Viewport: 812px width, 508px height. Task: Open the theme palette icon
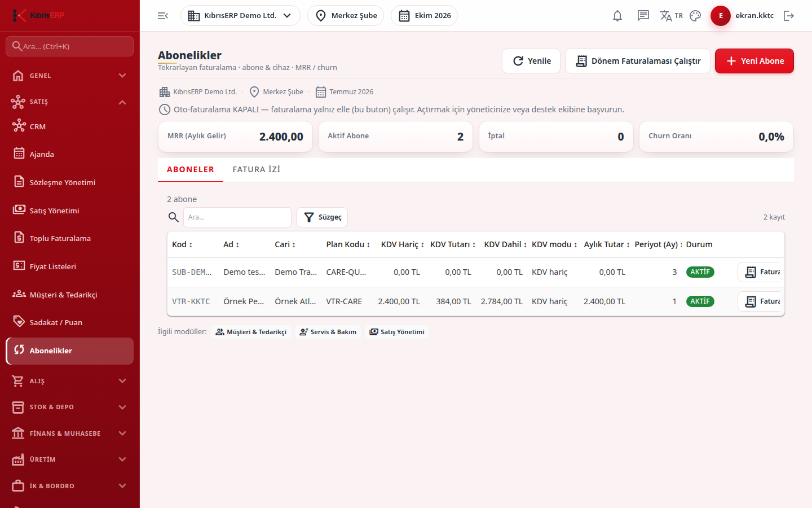click(695, 16)
